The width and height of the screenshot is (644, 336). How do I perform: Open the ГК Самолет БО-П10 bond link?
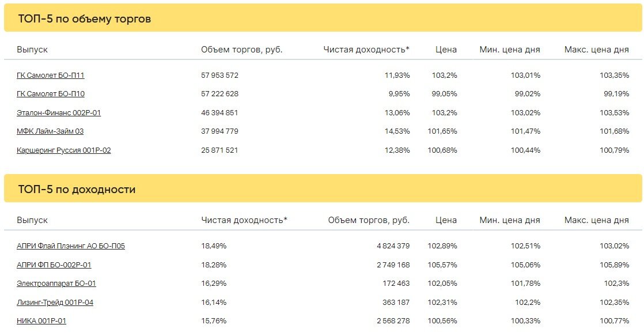coord(51,93)
